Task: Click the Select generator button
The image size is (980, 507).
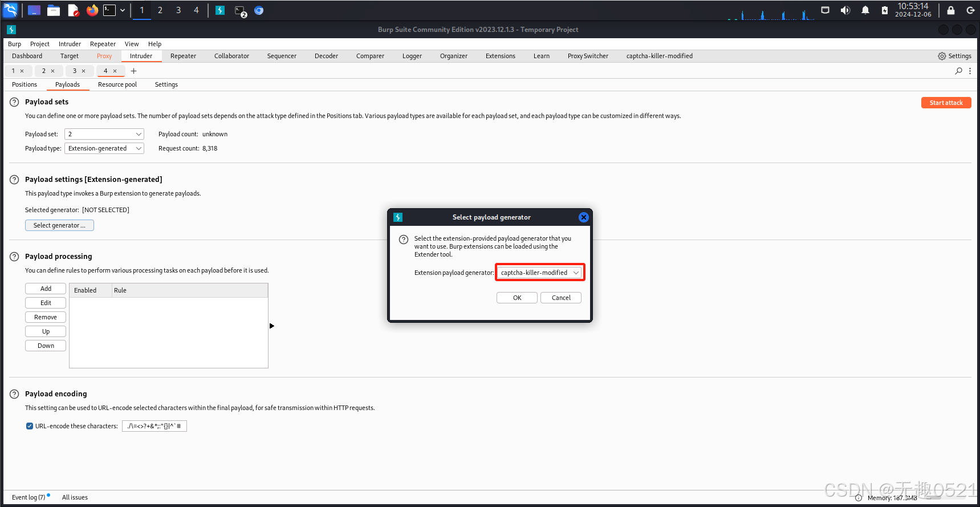Action: pos(59,225)
